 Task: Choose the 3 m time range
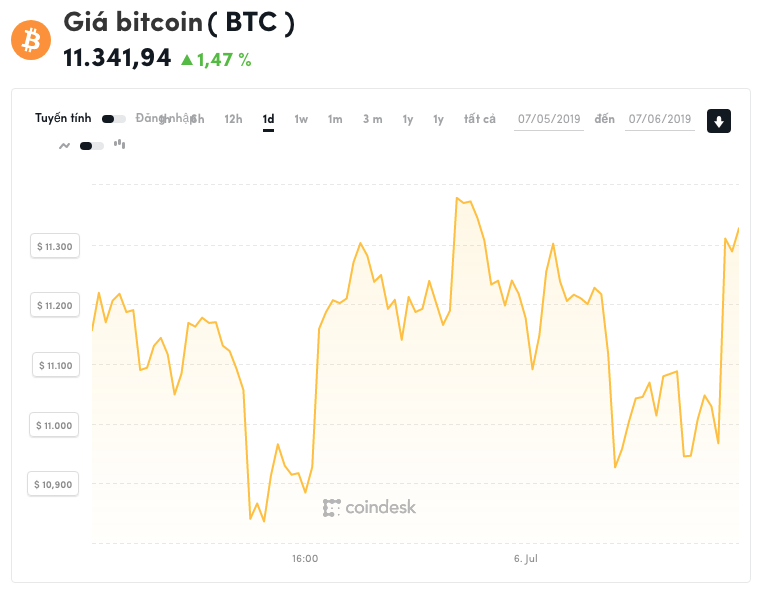(x=372, y=119)
